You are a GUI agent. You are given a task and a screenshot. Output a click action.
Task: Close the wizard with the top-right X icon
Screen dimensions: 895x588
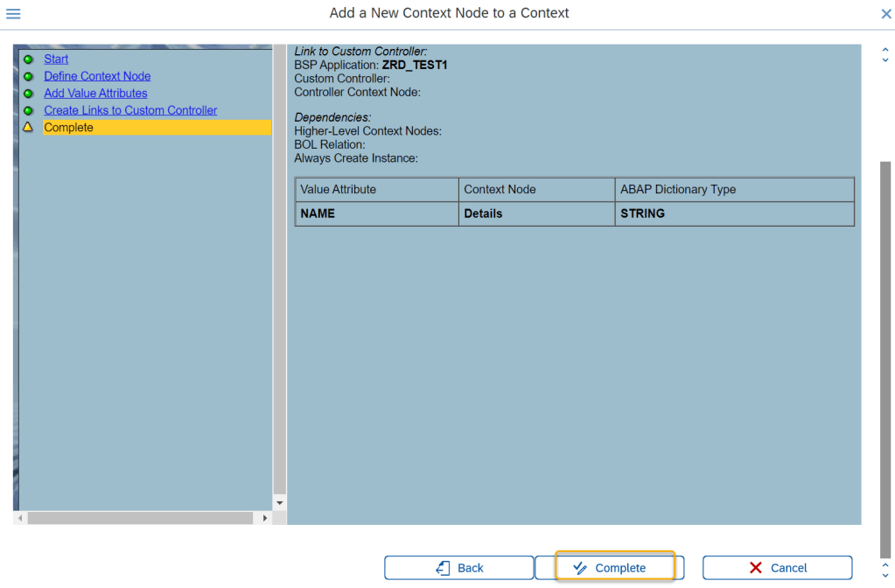(885, 14)
